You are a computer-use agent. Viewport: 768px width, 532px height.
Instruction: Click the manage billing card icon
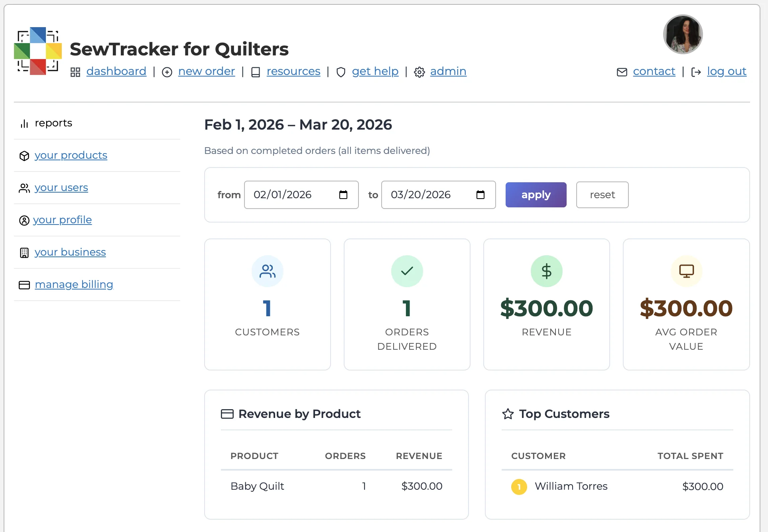(24, 285)
